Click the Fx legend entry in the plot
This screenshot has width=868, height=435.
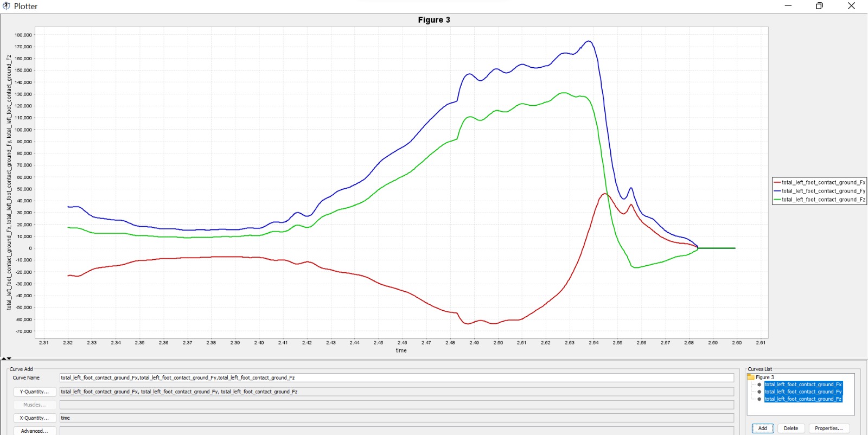[x=820, y=182]
